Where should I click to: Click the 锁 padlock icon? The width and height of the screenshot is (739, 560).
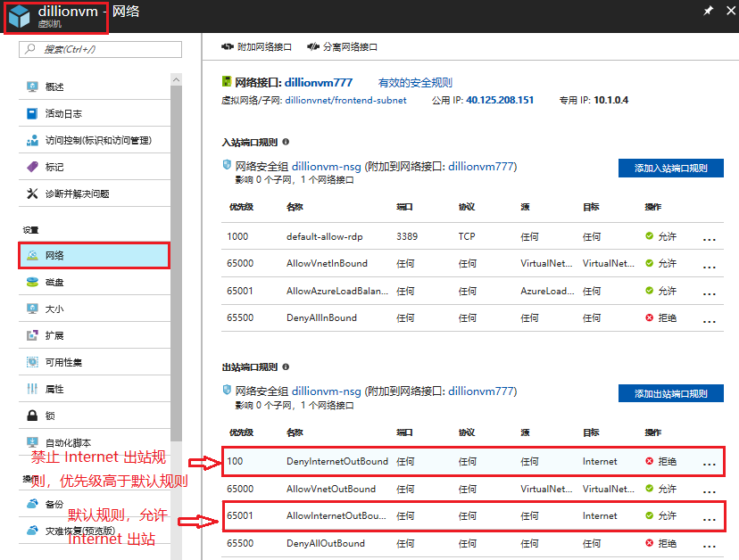coord(32,416)
